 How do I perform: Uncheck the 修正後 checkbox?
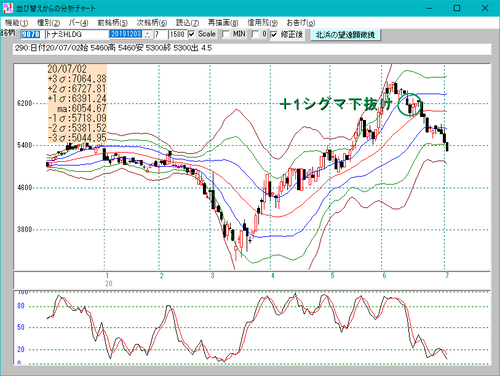point(274,34)
